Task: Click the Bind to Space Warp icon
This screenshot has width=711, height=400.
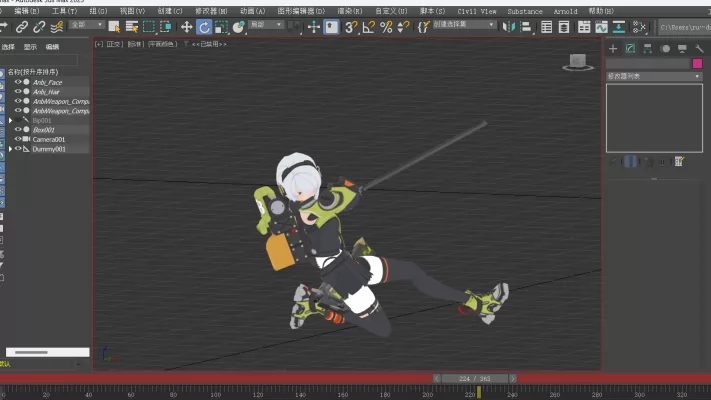Action: [x=56, y=27]
